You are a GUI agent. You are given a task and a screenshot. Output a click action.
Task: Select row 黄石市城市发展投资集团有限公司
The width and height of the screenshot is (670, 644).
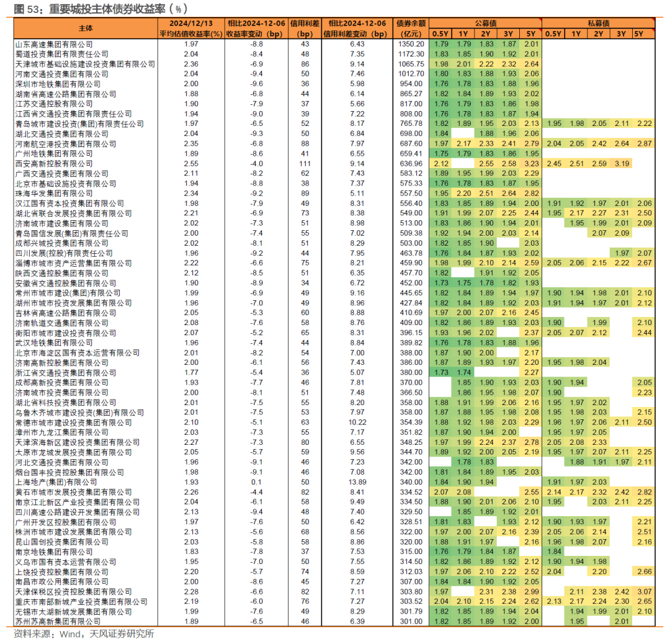pyautogui.click(x=334, y=492)
